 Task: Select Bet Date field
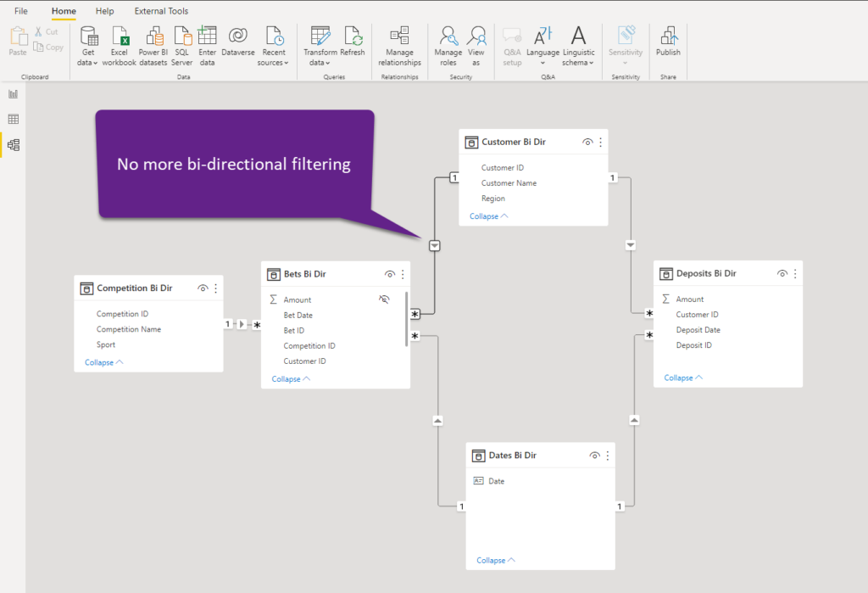298,315
